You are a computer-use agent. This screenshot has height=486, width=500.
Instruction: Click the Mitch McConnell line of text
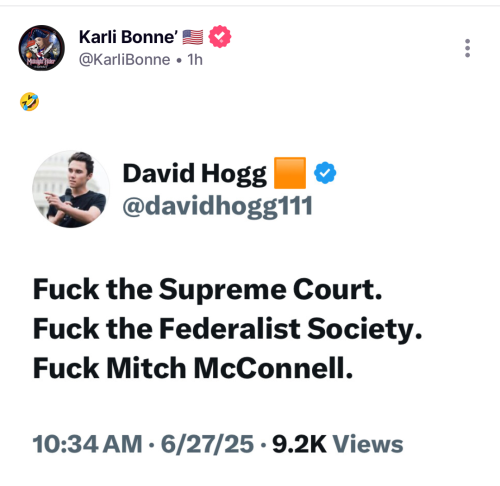193,368
